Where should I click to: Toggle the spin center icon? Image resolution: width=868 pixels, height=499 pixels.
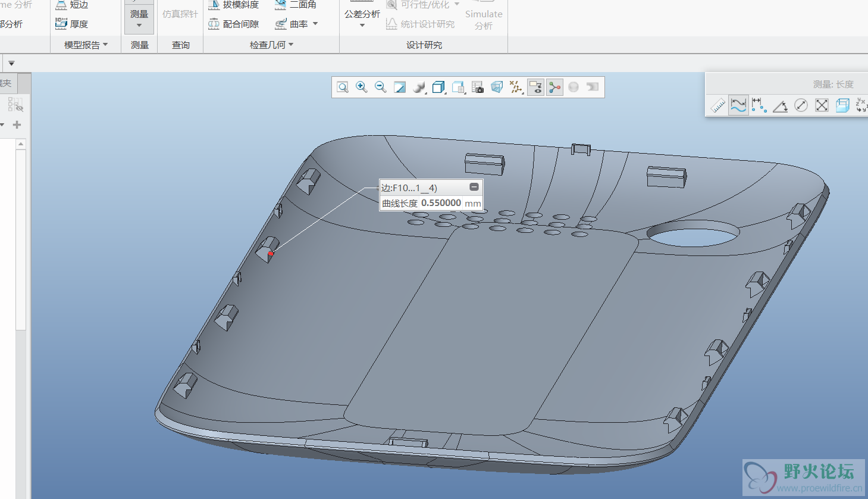[554, 88]
